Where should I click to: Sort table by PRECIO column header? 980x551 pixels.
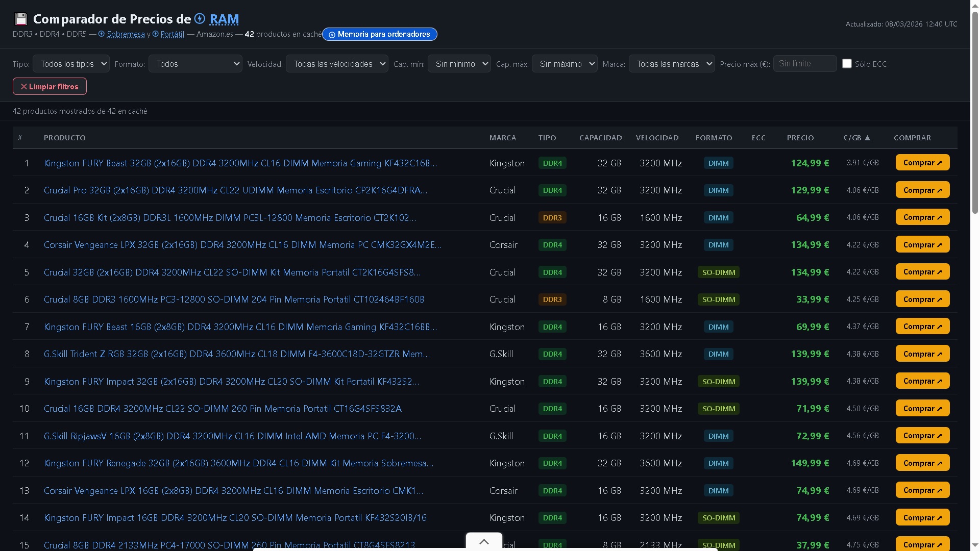tap(800, 138)
